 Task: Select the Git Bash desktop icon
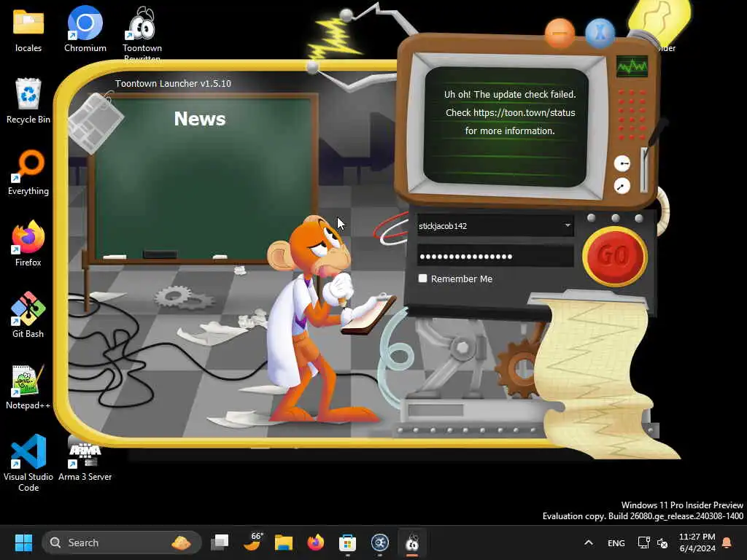click(x=28, y=315)
